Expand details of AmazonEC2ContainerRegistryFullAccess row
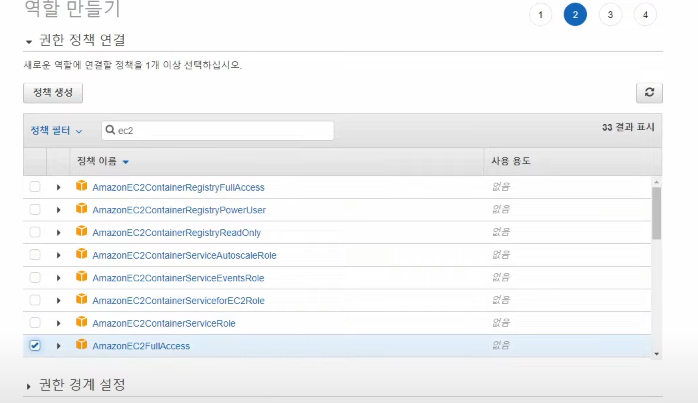Screen dimensions: 698x403 58,187
